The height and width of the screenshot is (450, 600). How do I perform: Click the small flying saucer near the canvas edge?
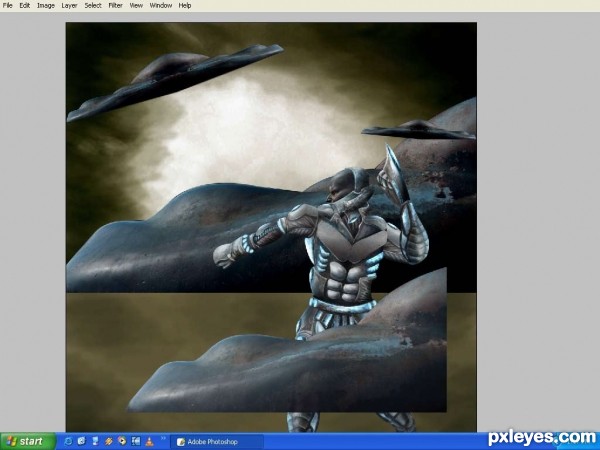pyautogui.click(x=419, y=130)
